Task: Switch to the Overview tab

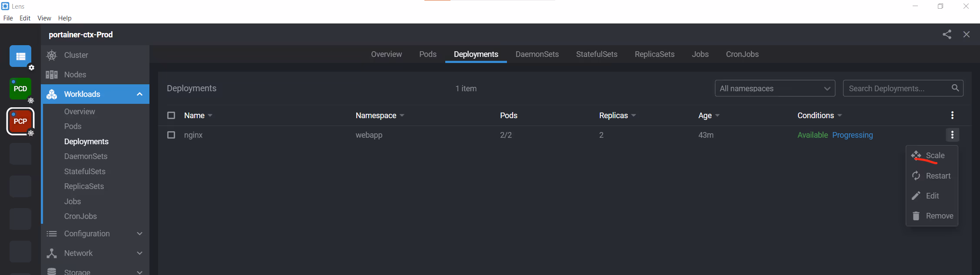Action: point(387,54)
